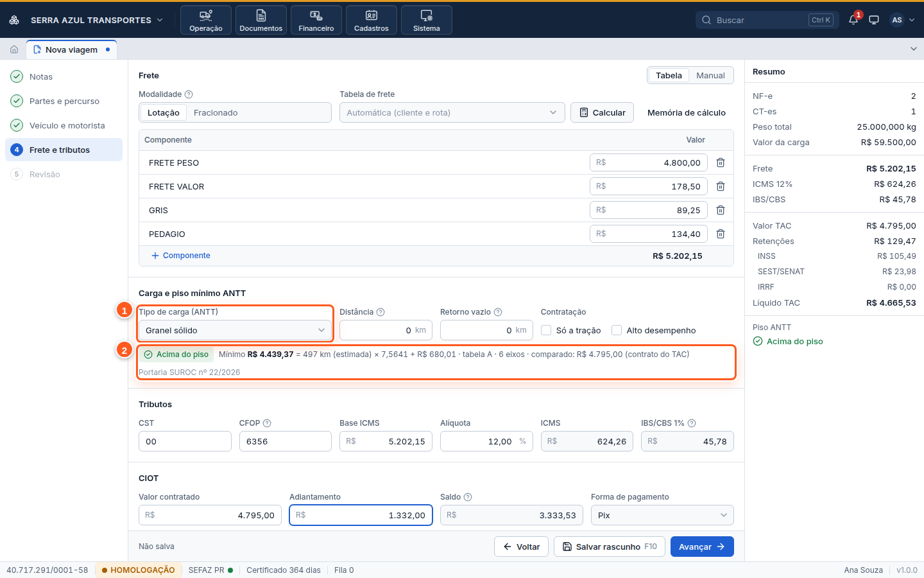Open the Cadastros menu

point(372,20)
